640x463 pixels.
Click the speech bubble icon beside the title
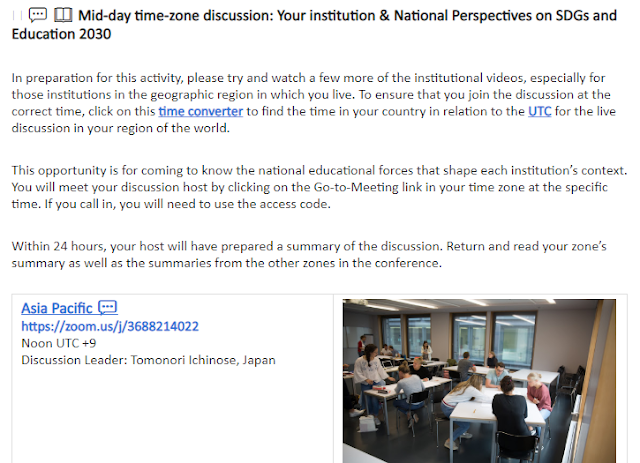click(38, 15)
